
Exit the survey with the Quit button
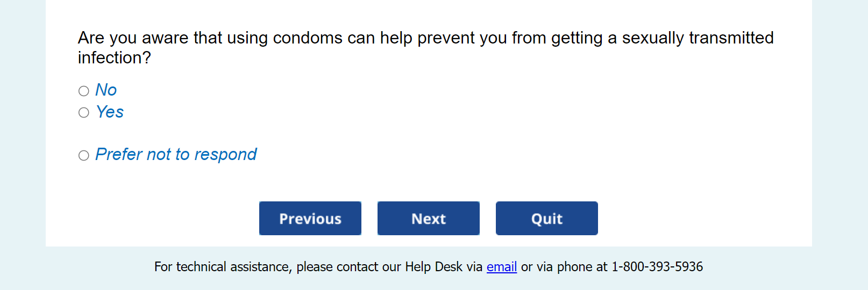[x=547, y=219]
